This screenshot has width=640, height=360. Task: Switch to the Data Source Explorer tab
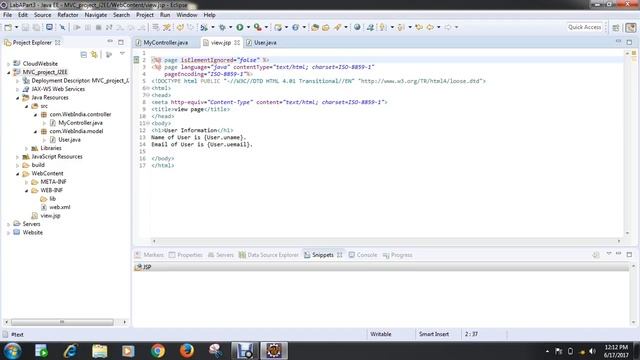[x=269, y=255]
